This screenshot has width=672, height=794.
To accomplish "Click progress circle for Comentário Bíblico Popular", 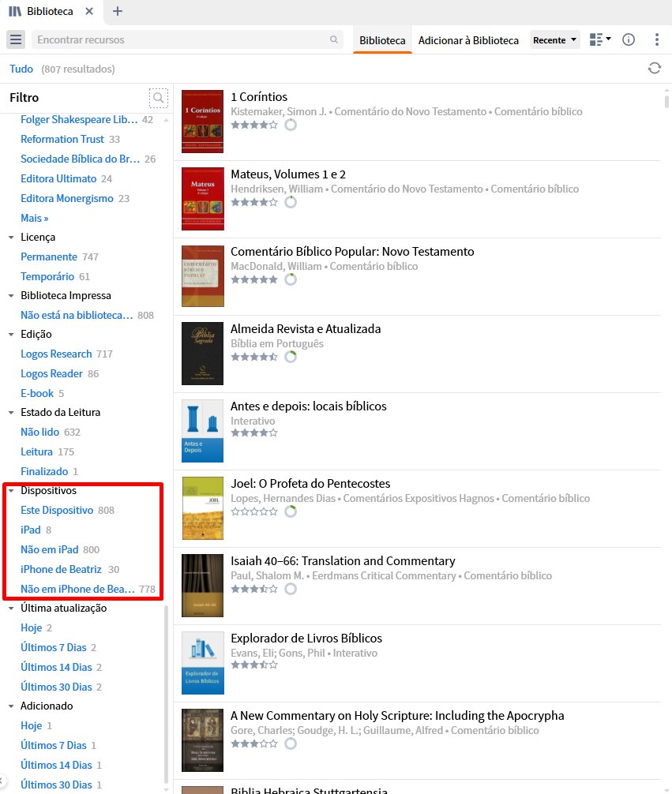I will click(291, 279).
